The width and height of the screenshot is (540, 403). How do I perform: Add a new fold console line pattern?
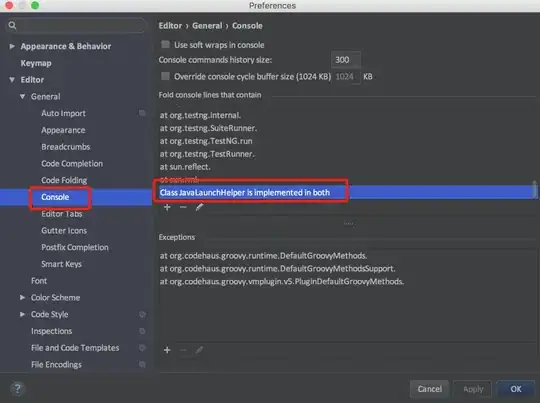[x=167, y=207]
